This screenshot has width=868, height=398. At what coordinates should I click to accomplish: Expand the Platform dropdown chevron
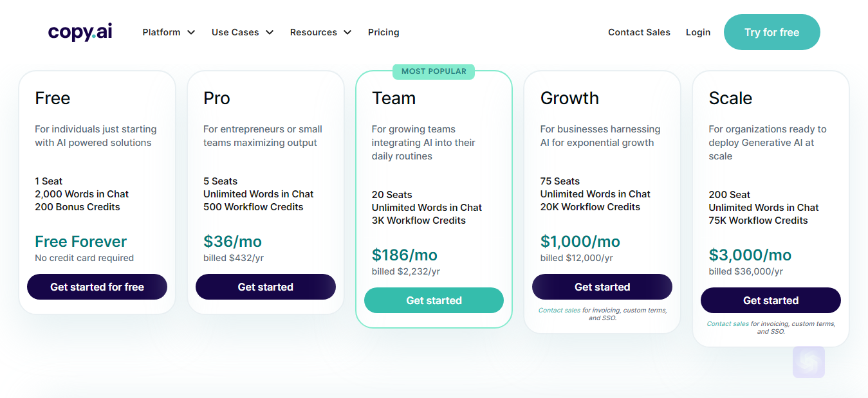point(191,32)
